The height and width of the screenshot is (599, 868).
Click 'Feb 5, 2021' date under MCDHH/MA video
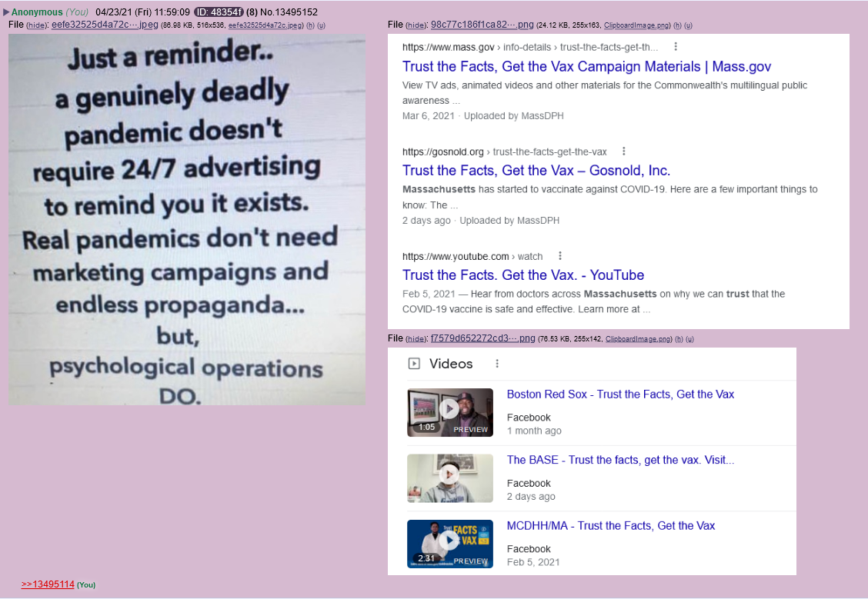pos(533,563)
